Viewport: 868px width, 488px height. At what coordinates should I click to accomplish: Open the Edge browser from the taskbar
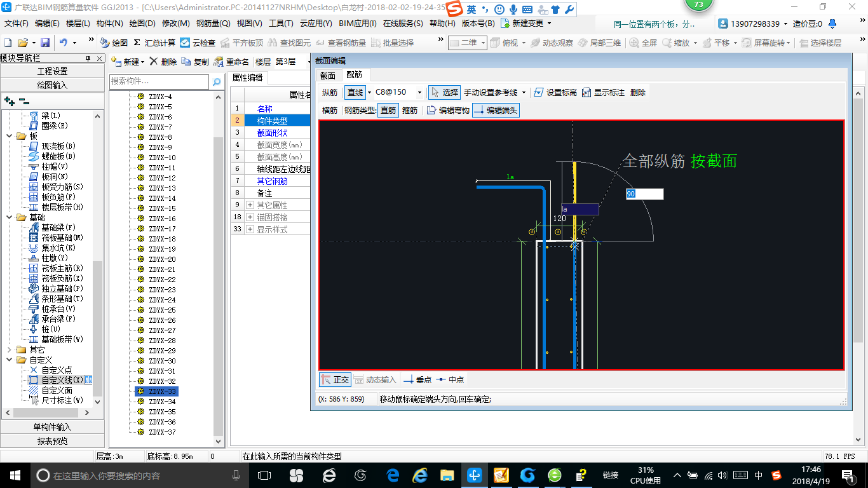[393, 475]
